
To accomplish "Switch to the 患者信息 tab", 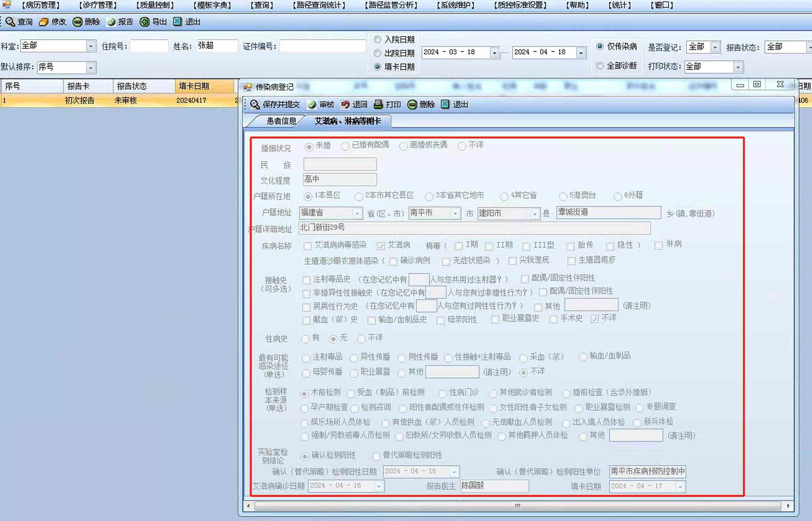I will tap(281, 121).
